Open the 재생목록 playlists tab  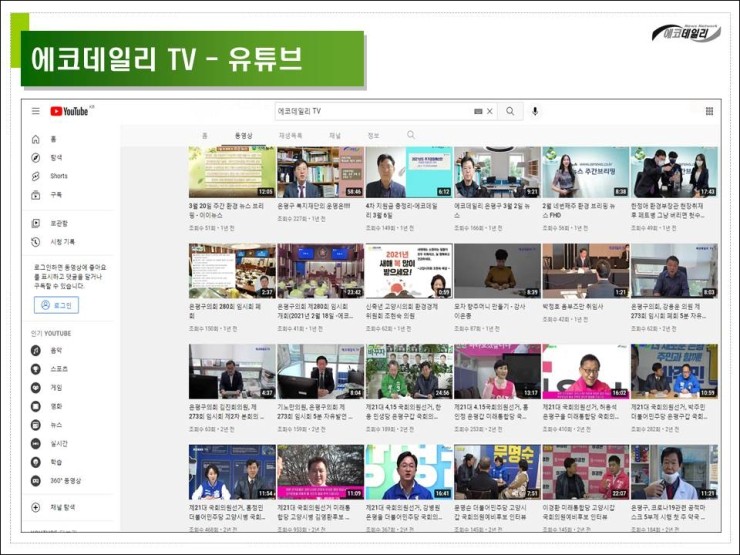pos(291,135)
